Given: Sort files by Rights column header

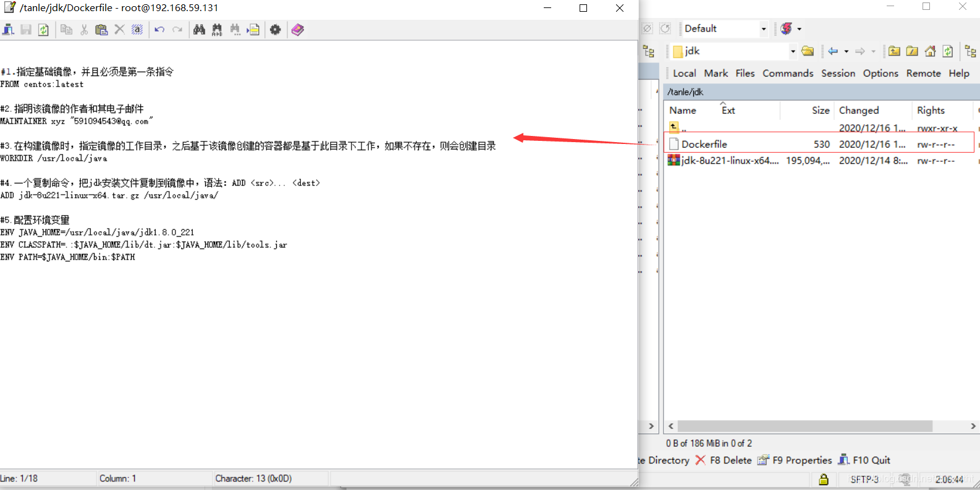Looking at the screenshot, I should click(942, 110).
